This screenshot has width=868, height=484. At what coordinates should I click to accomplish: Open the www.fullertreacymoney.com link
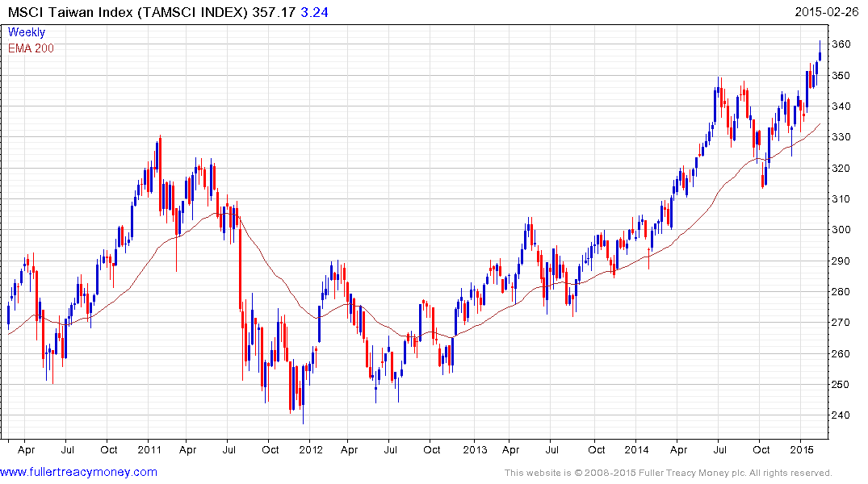pyautogui.click(x=78, y=473)
